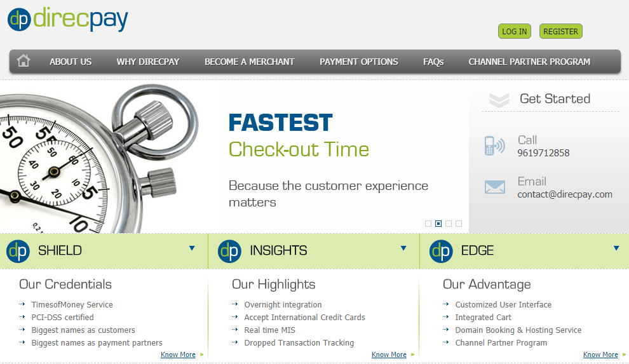Expand the SHIELD panel arrow

pyautogui.click(x=192, y=248)
